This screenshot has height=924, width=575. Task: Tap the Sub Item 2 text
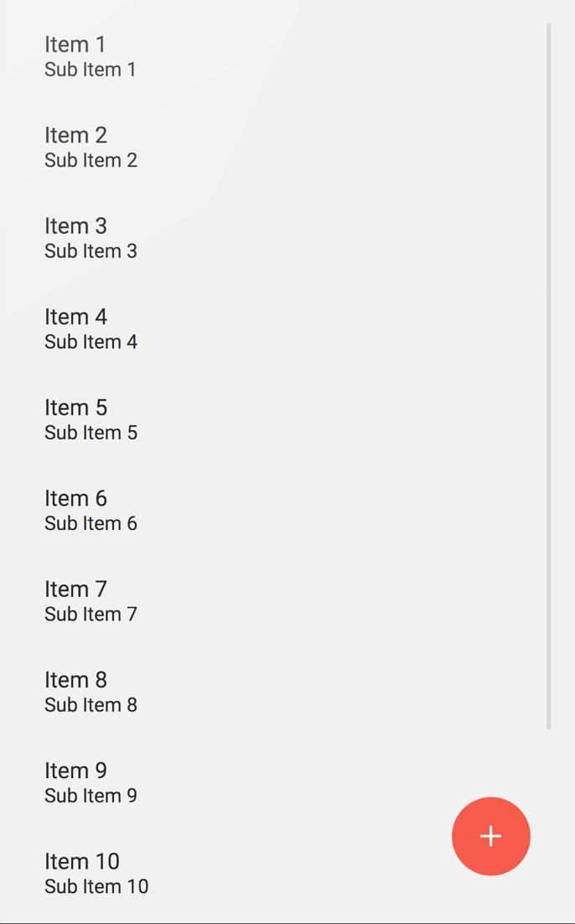[91, 160]
